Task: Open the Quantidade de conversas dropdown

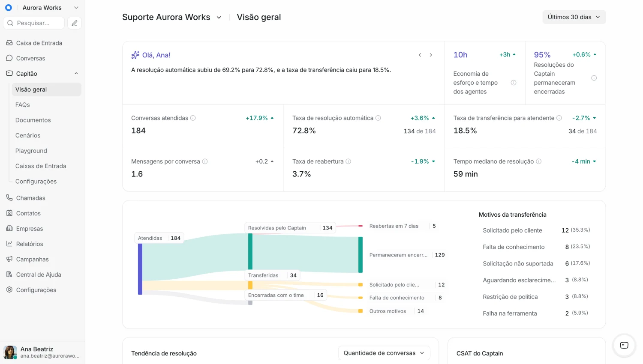Action: pos(384,353)
